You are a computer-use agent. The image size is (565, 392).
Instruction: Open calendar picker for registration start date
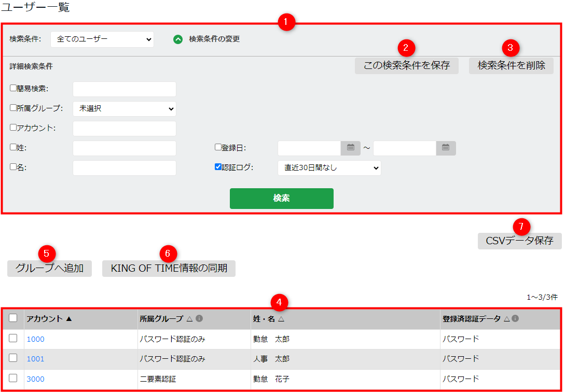[x=351, y=148]
